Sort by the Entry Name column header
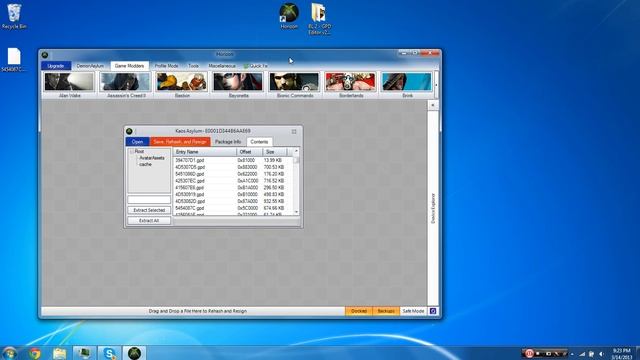 (205, 152)
